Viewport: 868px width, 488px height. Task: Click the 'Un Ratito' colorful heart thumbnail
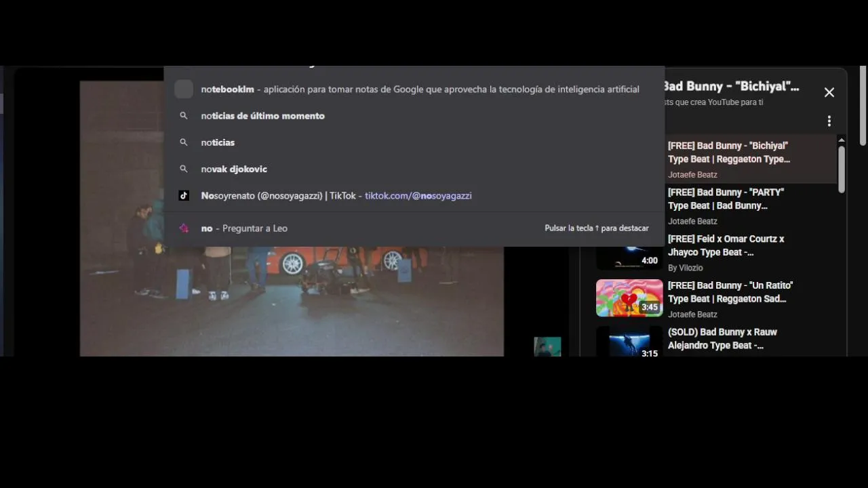629,298
